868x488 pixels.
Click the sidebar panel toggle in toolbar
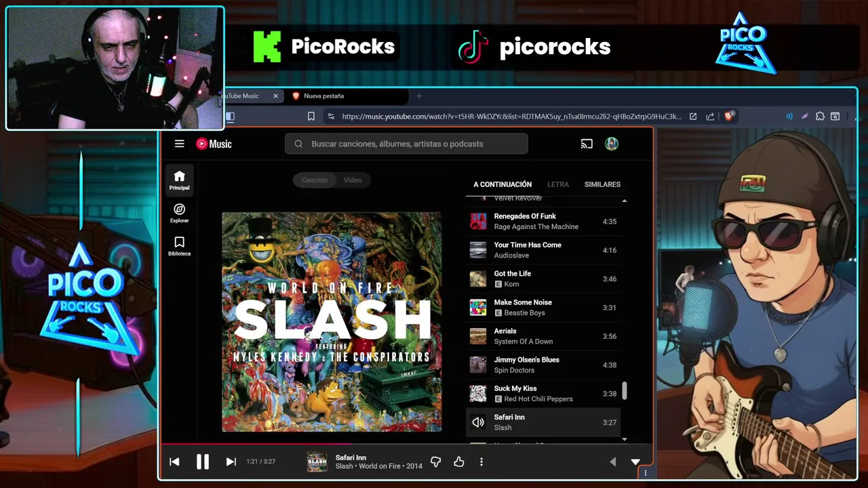[230, 117]
